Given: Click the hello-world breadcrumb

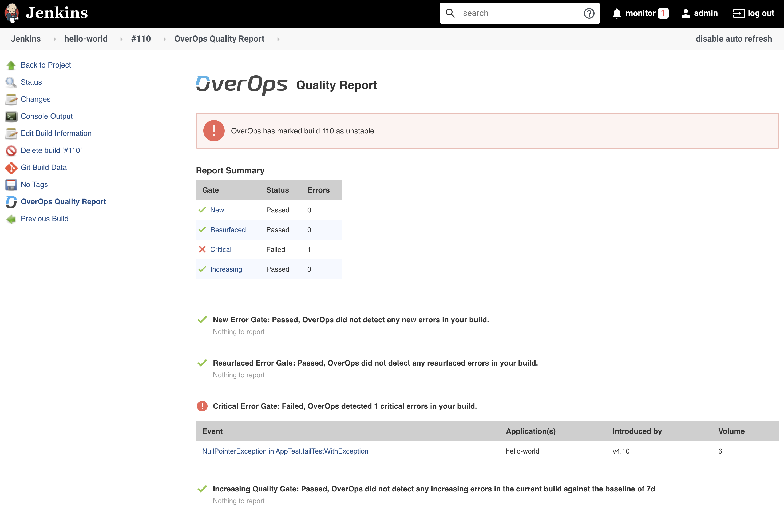Looking at the screenshot, I should [86, 39].
